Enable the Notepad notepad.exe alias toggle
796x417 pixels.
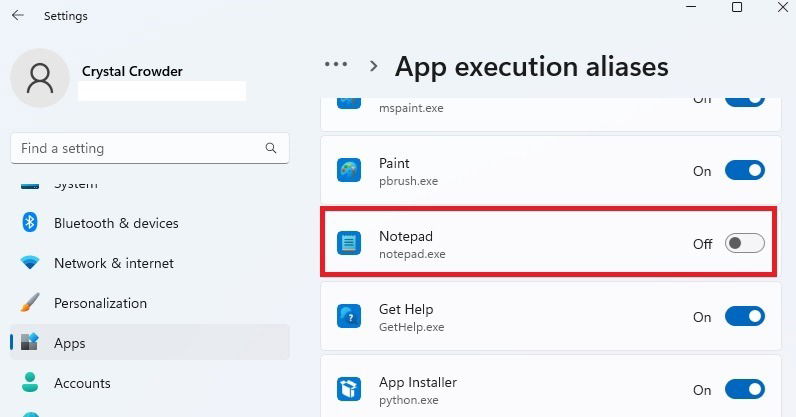click(745, 243)
